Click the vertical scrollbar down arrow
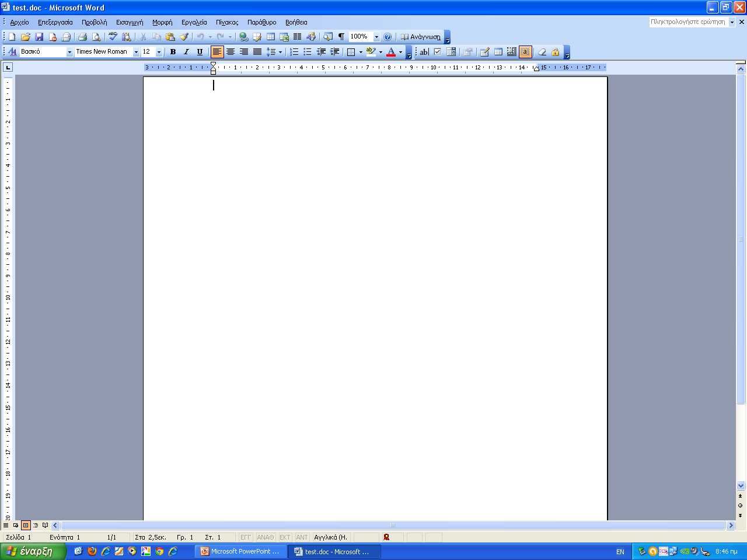Viewport: 747px width, 560px height. (741, 485)
